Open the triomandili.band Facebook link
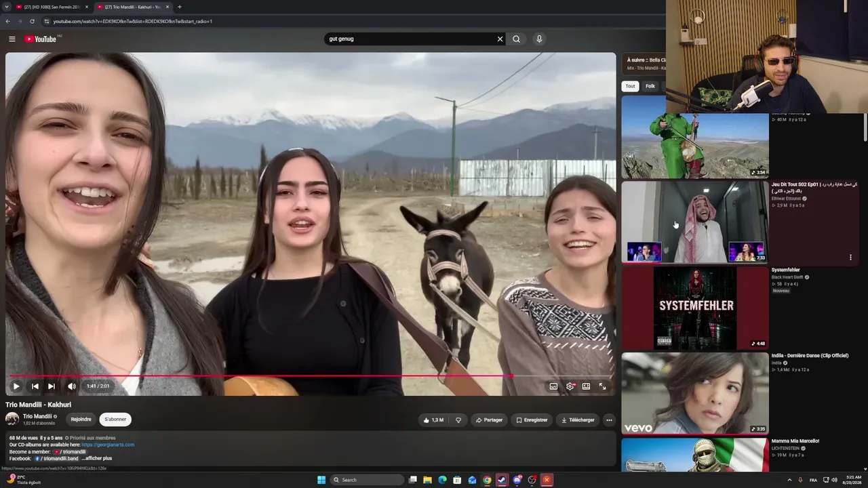Viewport: 868px width, 488px height. tap(57, 458)
